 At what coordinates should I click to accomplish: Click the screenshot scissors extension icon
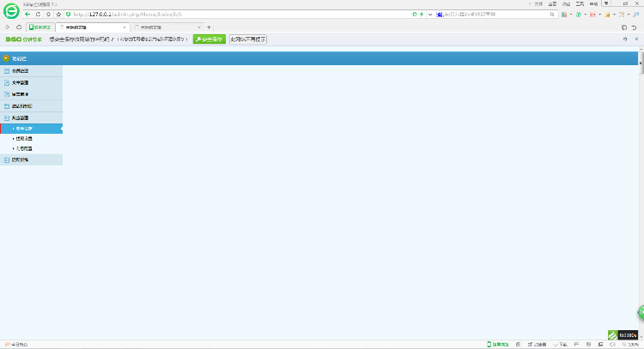pyautogui.click(x=622, y=15)
